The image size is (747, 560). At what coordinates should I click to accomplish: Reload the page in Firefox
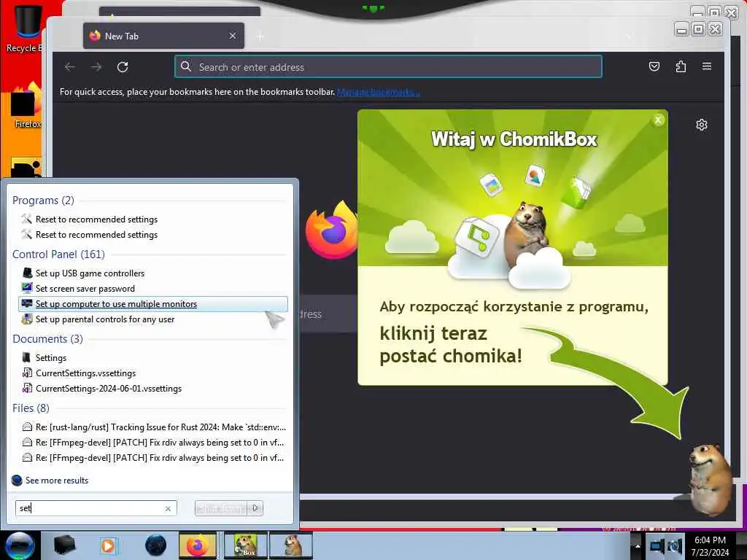coord(123,67)
